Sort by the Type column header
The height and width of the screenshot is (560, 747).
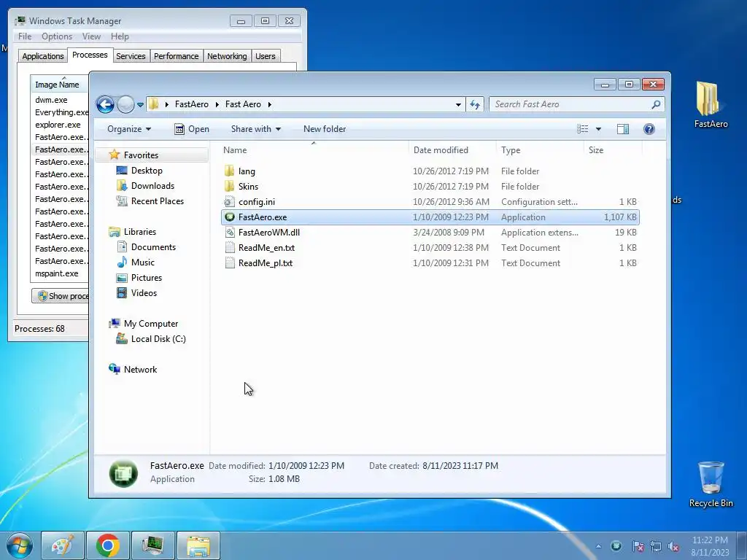539,150
